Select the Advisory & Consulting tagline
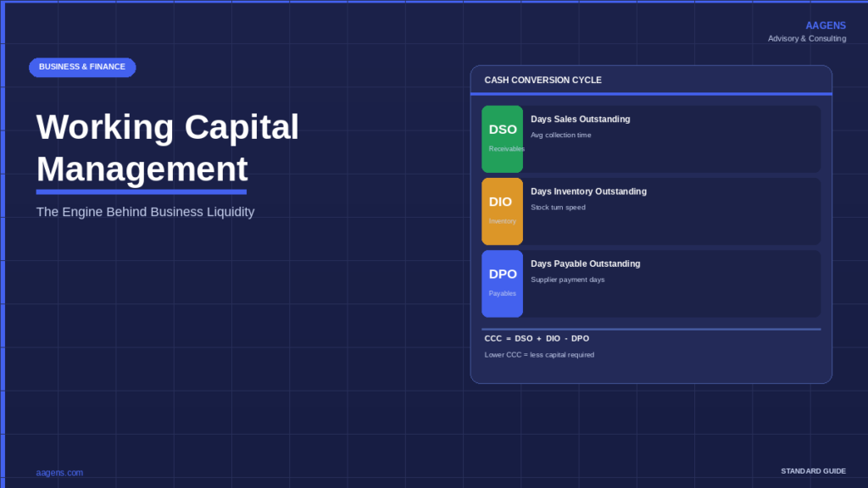The height and width of the screenshot is (488, 868). [x=807, y=39]
